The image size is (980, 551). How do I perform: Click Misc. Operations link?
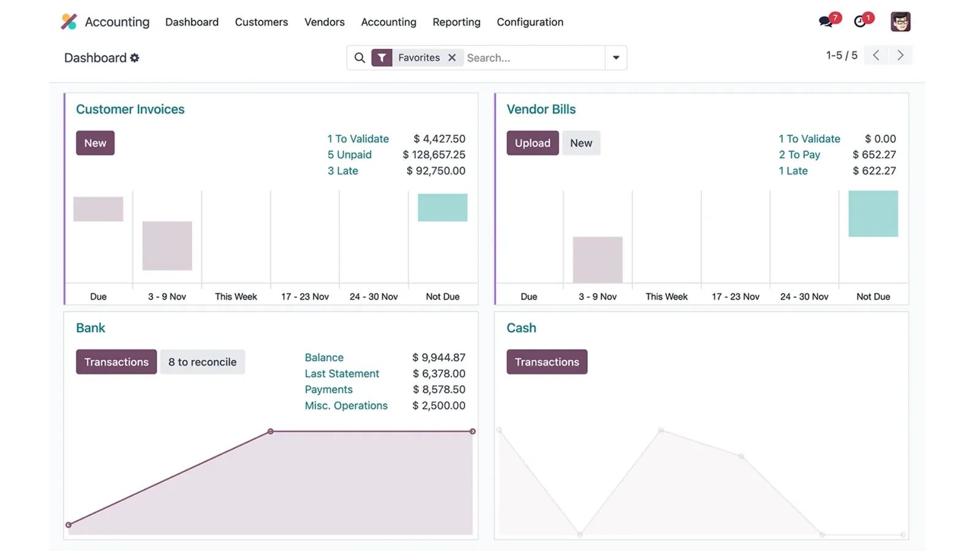[x=346, y=405]
